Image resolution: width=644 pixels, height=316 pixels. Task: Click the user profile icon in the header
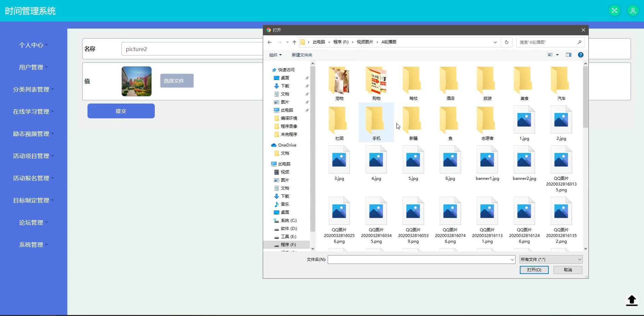pos(633,10)
